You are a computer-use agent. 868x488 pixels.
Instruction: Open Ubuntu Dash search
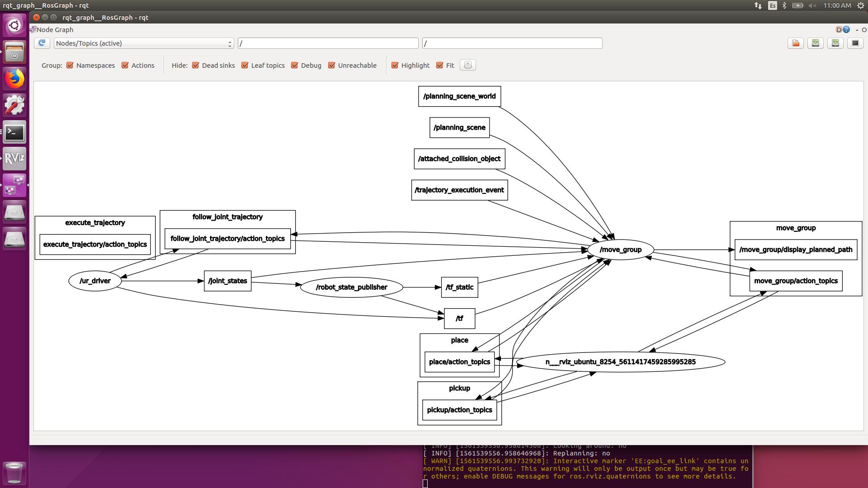[x=14, y=25]
